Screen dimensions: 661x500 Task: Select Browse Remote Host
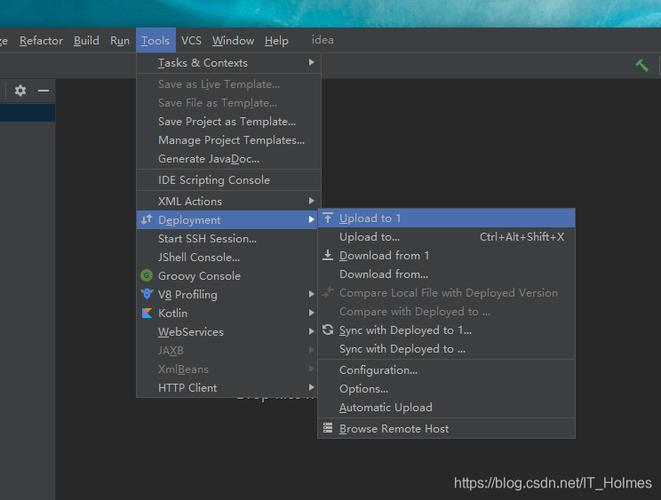446,428
